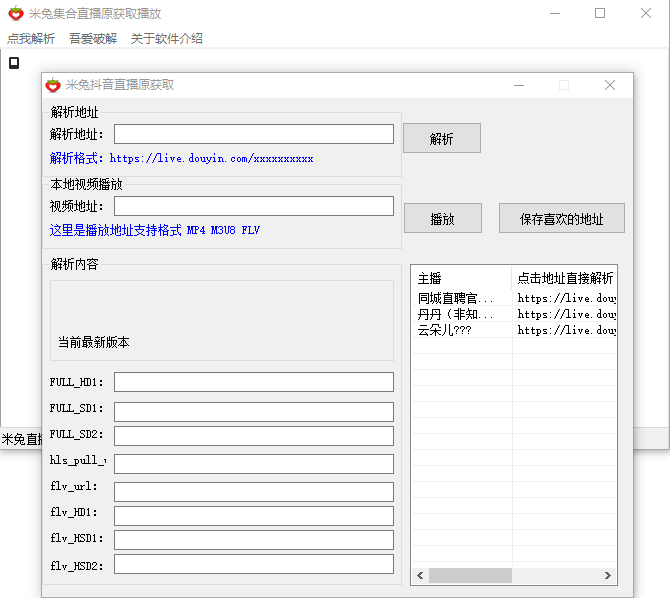
Task: Click the horizontal scrollbar thumb in list
Action: coord(470,575)
